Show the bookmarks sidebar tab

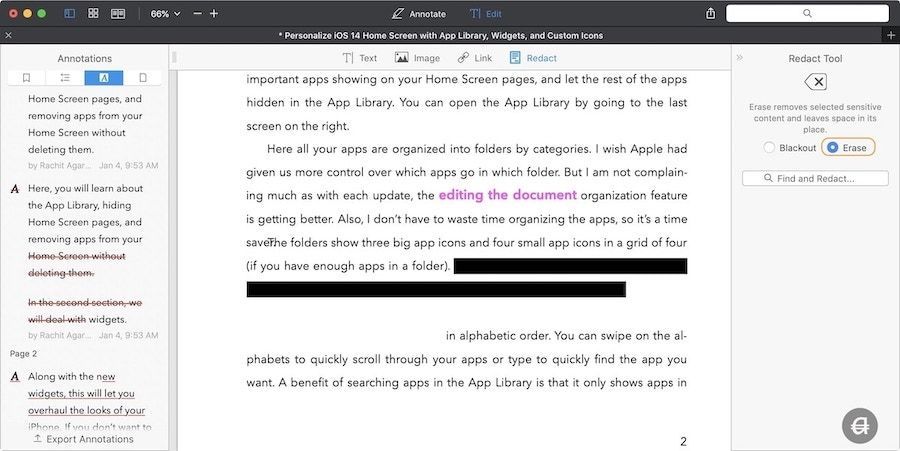pyautogui.click(x=27, y=78)
